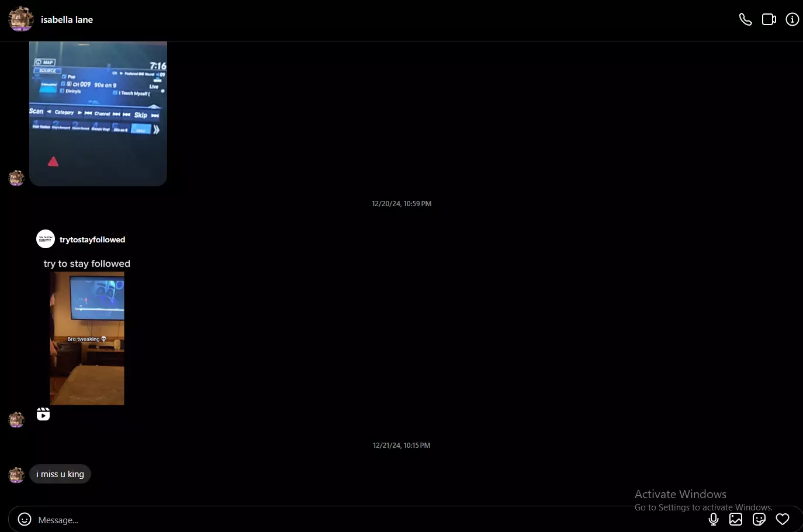Visit the trytostayfollowed account

pyautogui.click(x=92, y=239)
